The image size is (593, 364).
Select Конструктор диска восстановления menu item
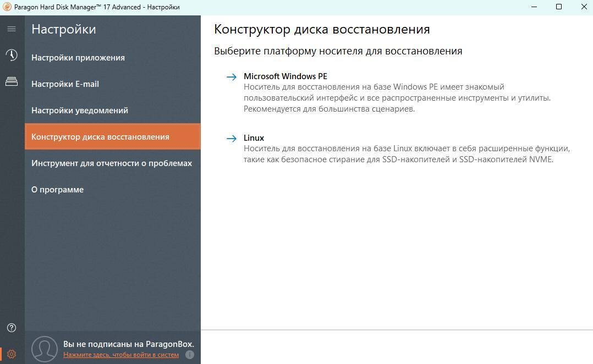113,136
